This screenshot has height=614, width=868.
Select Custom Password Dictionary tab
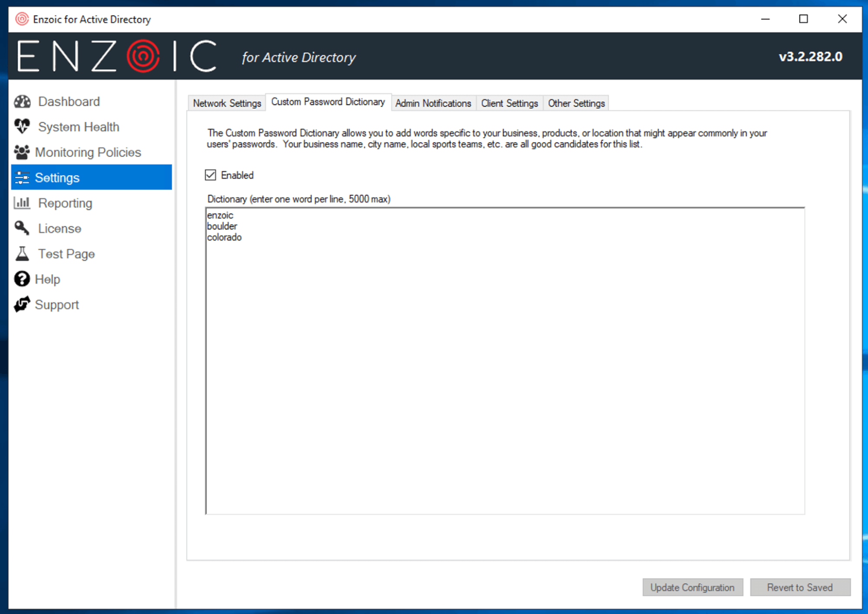click(x=328, y=102)
